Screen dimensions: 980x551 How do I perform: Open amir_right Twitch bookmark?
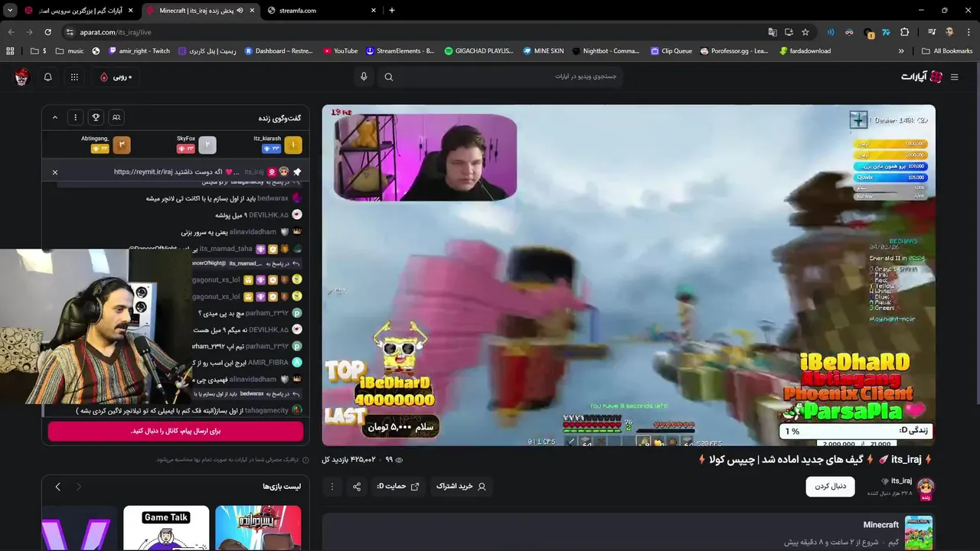pyautogui.click(x=139, y=51)
